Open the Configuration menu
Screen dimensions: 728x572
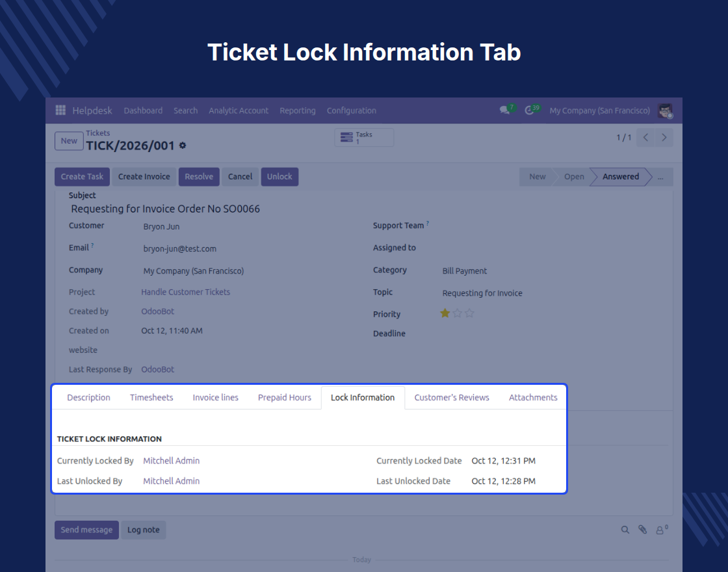pyautogui.click(x=352, y=110)
